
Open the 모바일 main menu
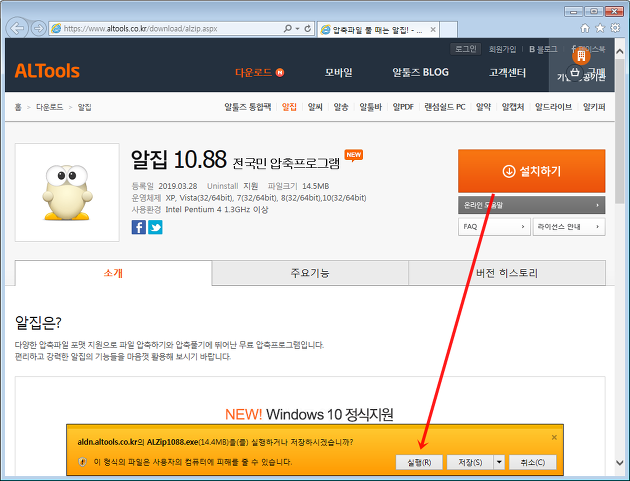339,72
